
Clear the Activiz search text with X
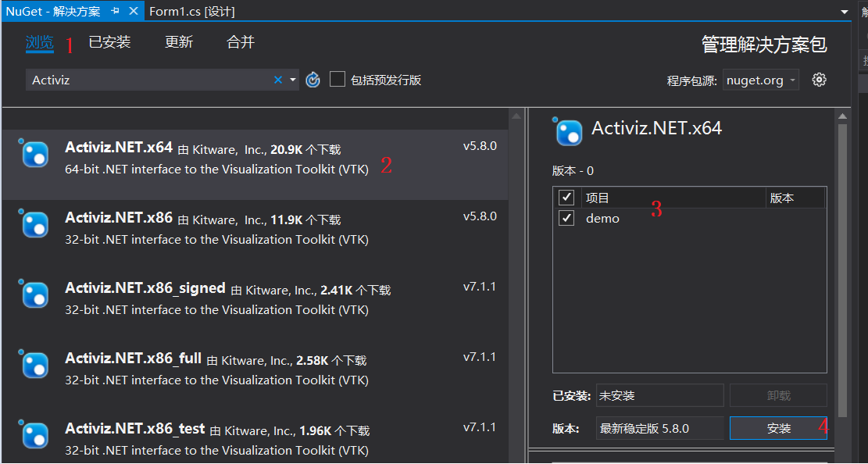pyautogui.click(x=278, y=80)
